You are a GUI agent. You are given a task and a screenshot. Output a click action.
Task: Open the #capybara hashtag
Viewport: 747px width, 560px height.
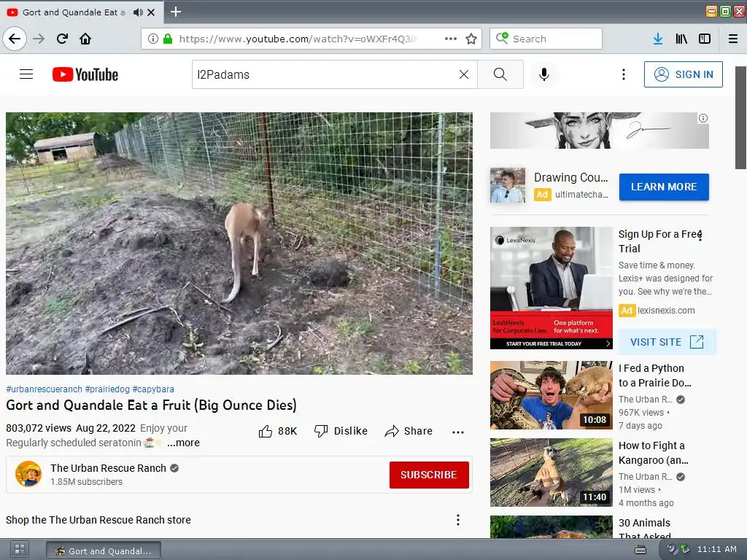click(153, 389)
